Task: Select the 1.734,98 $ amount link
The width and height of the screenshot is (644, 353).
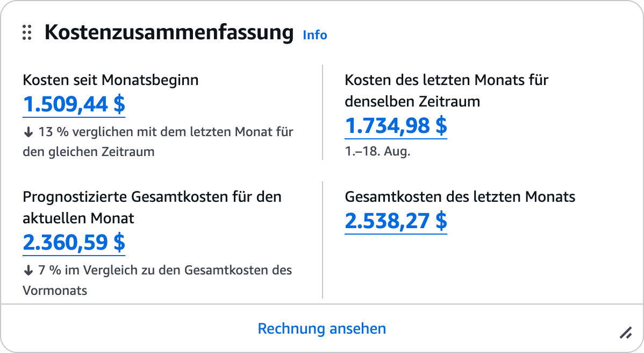Action: coord(396,128)
